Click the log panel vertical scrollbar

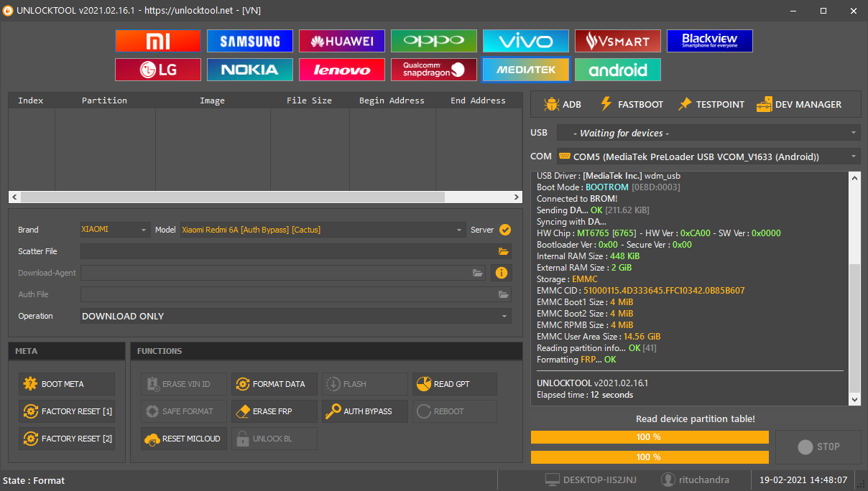(x=854, y=289)
